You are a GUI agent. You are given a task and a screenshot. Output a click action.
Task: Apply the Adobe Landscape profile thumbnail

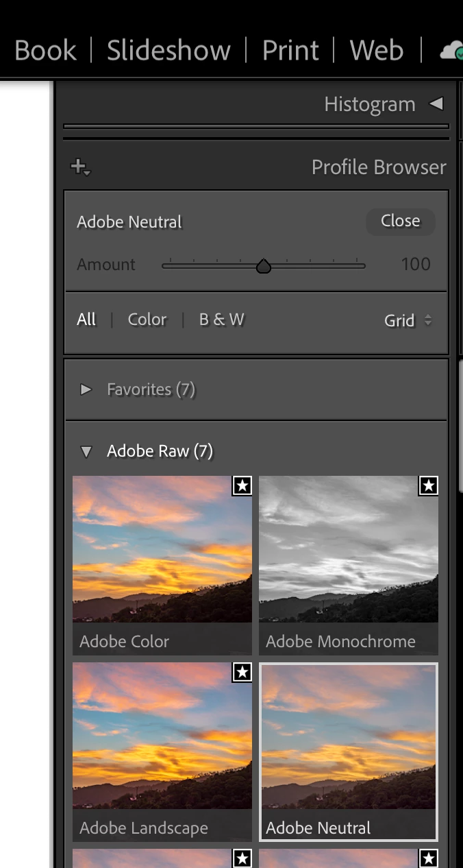coord(162,736)
